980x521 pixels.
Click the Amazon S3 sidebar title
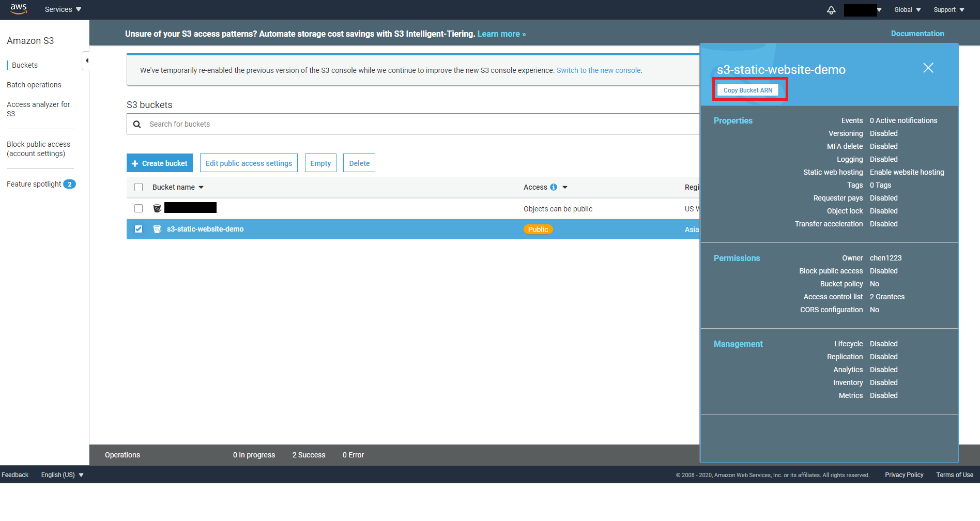tap(30, 41)
